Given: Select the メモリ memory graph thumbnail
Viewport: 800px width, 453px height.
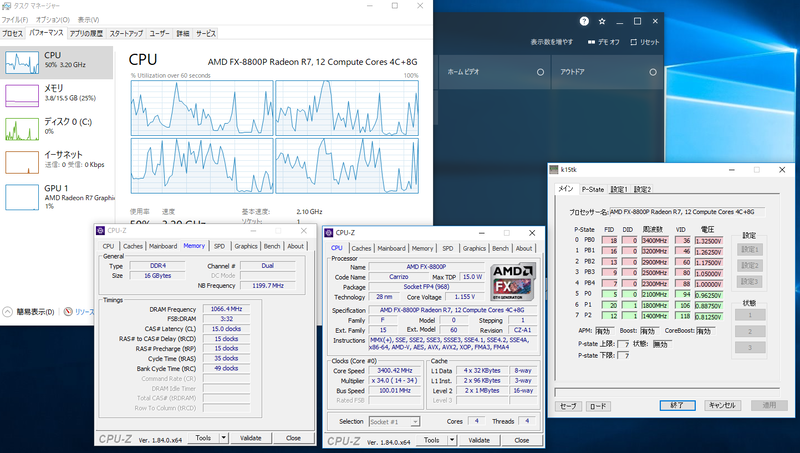Looking at the screenshot, I should point(22,95).
